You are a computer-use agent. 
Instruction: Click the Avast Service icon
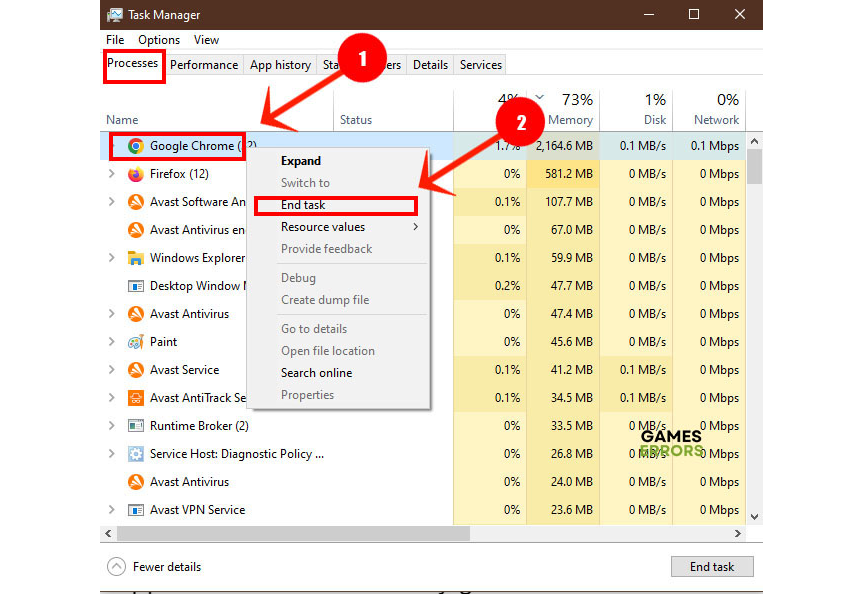[x=135, y=370]
